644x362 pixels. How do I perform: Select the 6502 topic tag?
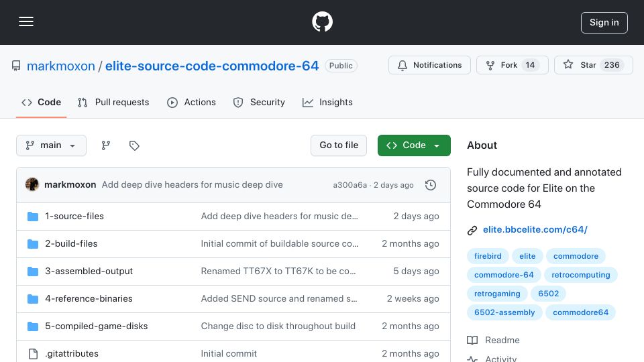(x=548, y=294)
